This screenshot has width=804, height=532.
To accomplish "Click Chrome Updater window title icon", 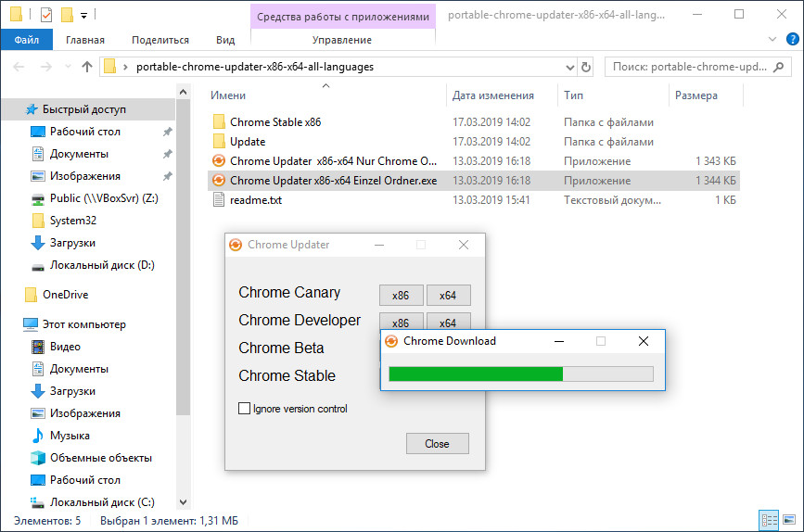I will pyautogui.click(x=236, y=245).
